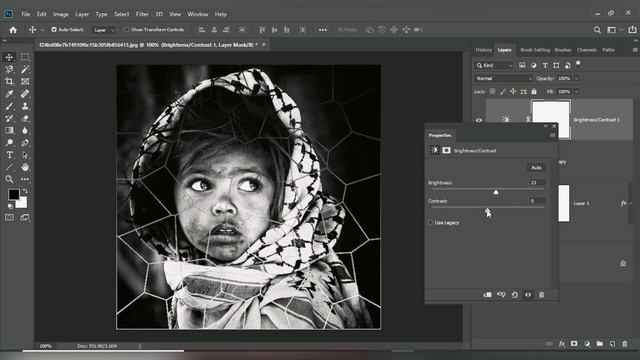640x360 pixels.
Task: Adjust the Brightness slider handle
Action: (496, 192)
